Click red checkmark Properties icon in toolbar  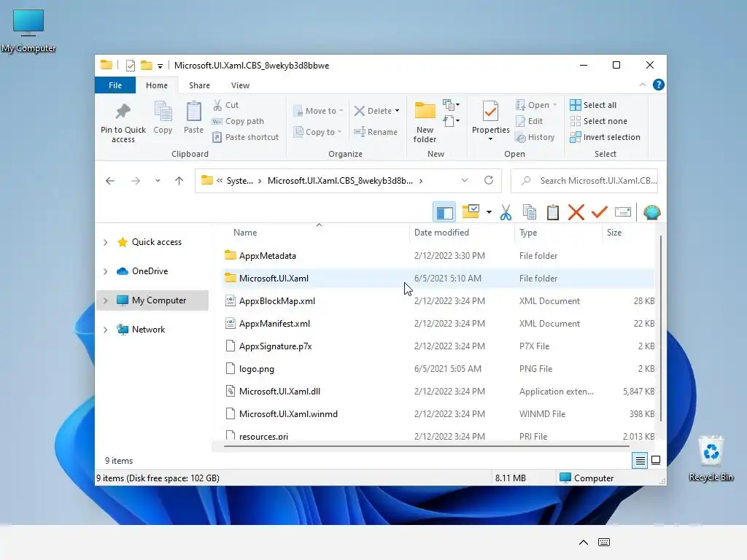click(x=600, y=212)
